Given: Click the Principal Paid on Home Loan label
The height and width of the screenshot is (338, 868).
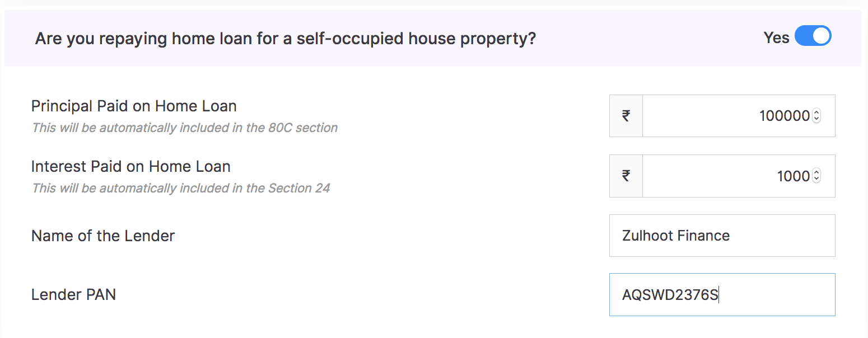Looking at the screenshot, I should 134,106.
